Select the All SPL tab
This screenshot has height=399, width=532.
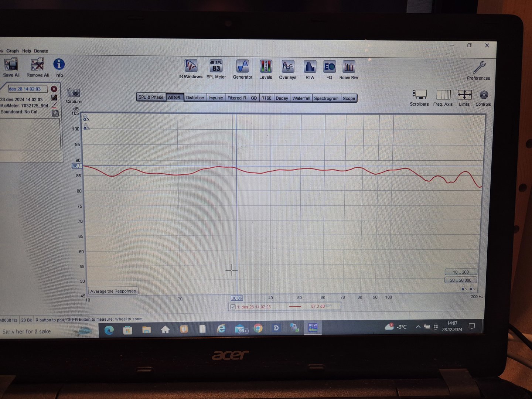coord(175,98)
